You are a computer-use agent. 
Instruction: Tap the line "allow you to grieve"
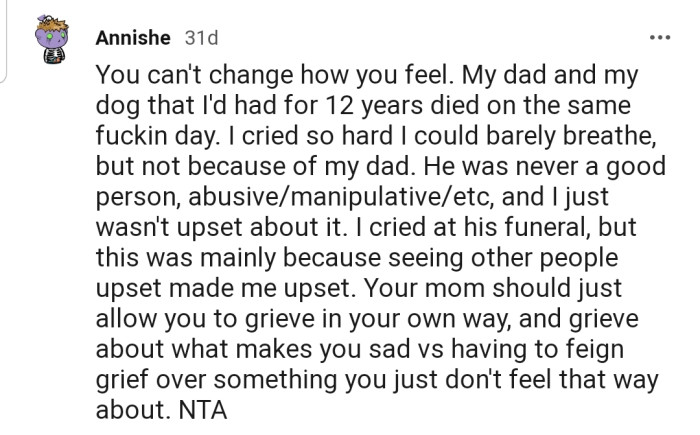coord(367,319)
